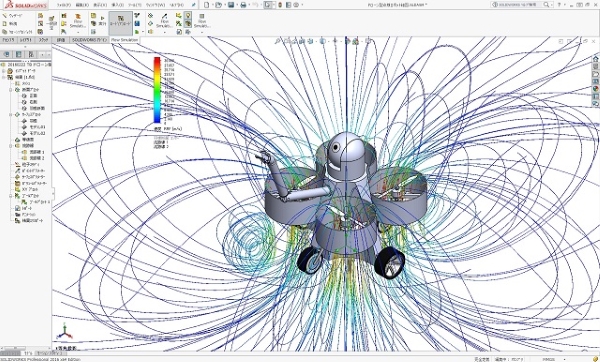Open the File menu in the menu bar
Viewport: 600px width, 362px height.
64,5
